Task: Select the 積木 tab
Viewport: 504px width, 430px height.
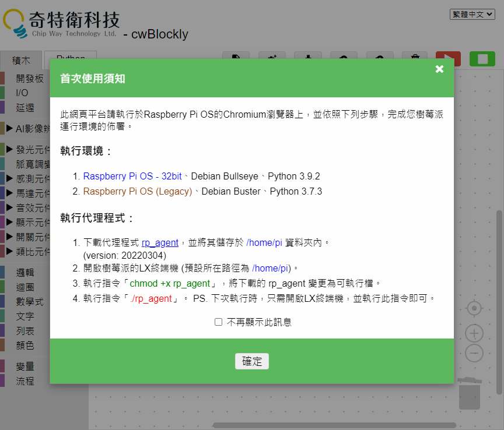Action: 21,59
